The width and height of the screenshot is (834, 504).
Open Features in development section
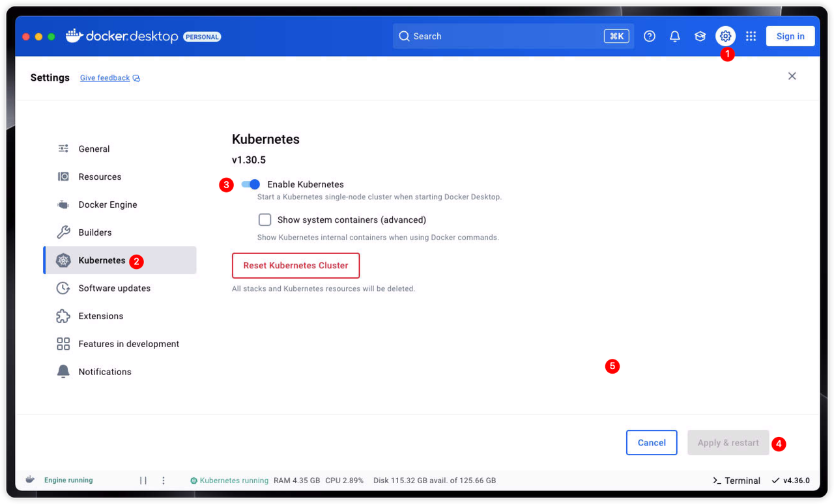tap(120, 344)
